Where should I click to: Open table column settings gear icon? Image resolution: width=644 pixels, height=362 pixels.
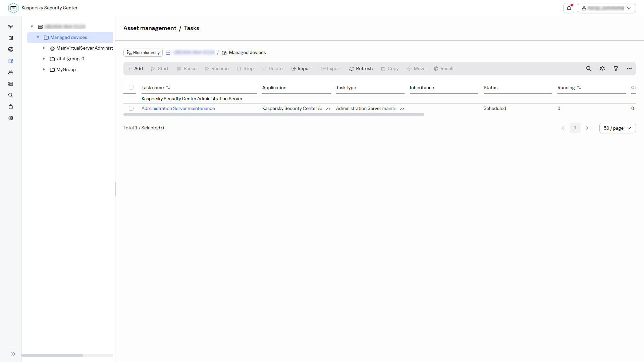pyautogui.click(x=602, y=68)
